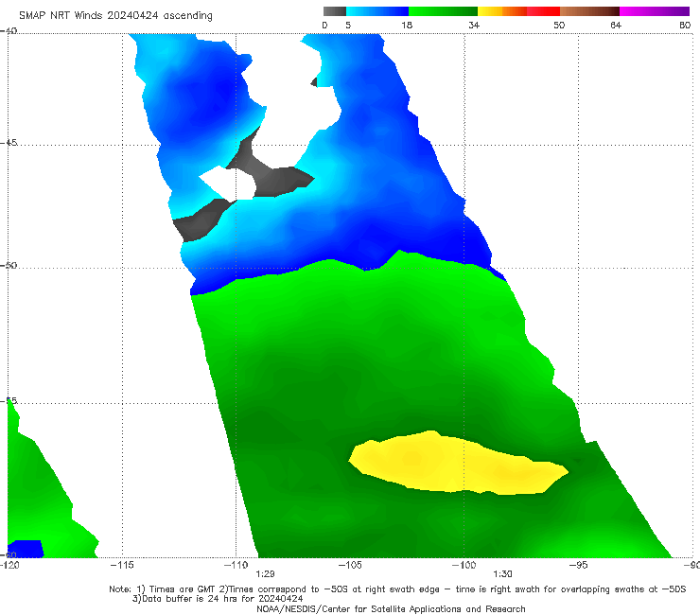The width and height of the screenshot is (700, 615).
Task: Click the title text 'SMAP NRT Winds 20240424 ascending'
Action: click(115, 15)
